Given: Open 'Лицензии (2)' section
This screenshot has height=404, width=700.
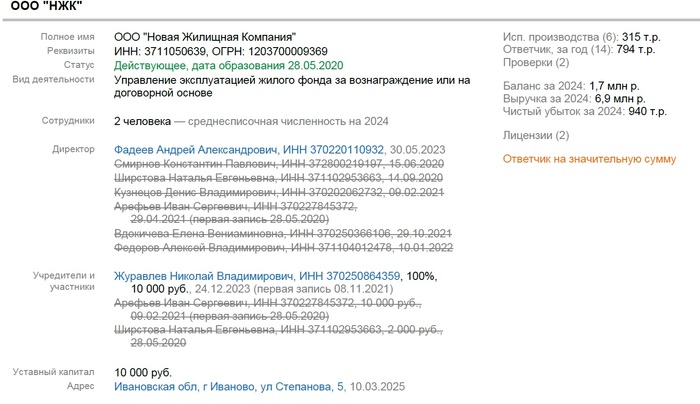Looking at the screenshot, I should [x=535, y=135].
